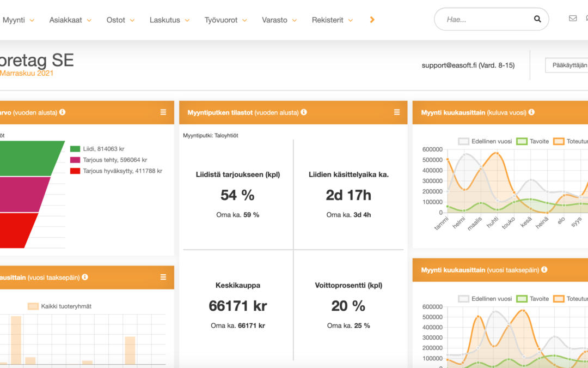Open hamburger menu on Myyntiputken tilastot panel
This screenshot has height=368, width=588.
397,112
